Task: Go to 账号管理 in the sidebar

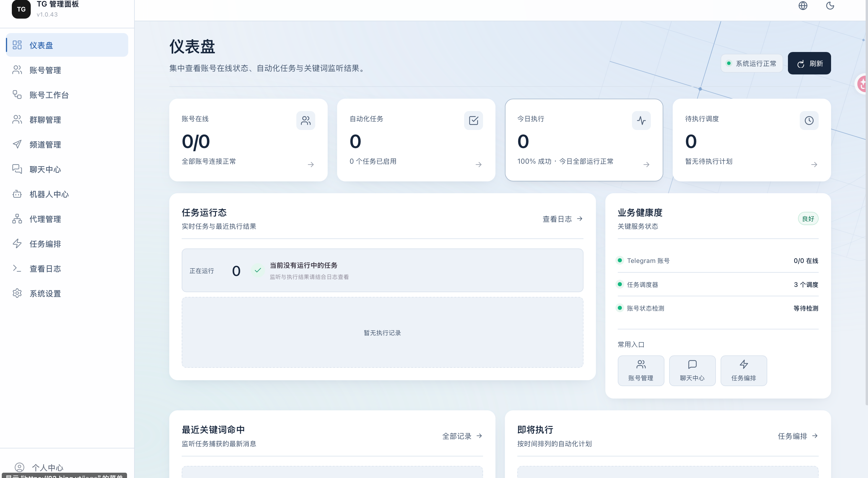Action: click(67, 70)
